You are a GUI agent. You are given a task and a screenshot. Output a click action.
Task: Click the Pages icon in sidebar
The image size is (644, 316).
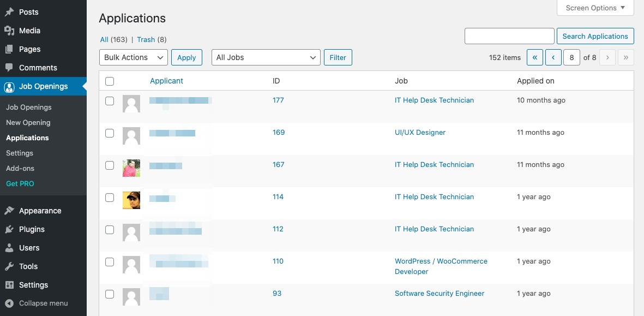click(x=9, y=49)
